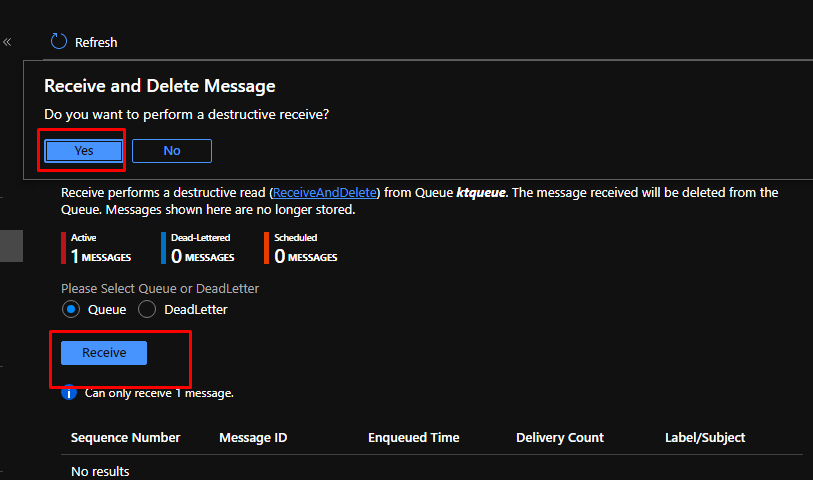The height and width of the screenshot is (480, 813).
Task: Sort by Delivery Count column
Action: pyautogui.click(x=559, y=437)
